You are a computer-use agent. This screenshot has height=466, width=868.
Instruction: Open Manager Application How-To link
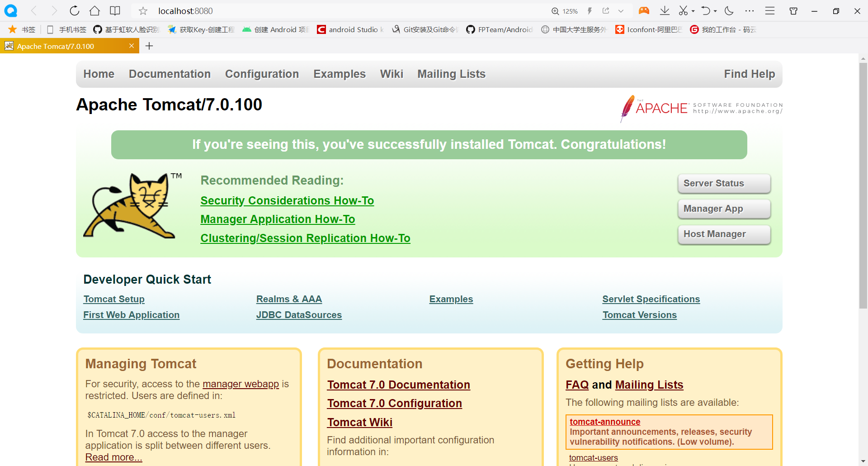pyautogui.click(x=278, y=219)
